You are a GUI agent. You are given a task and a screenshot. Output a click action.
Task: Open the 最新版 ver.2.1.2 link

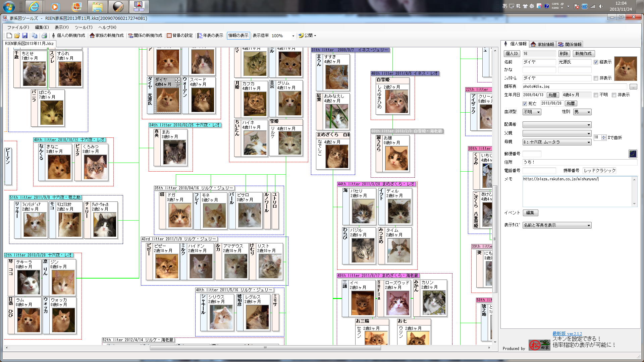click(567, 334)
